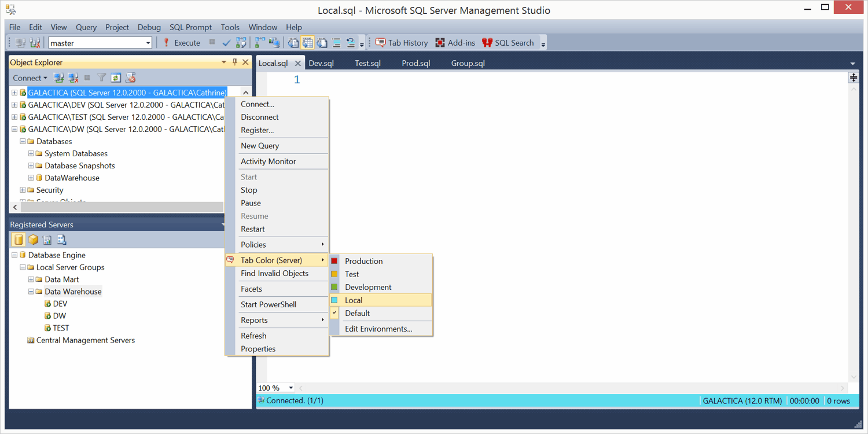
Task: Choose the checked Default tab color option
Action: coord(357,313)
